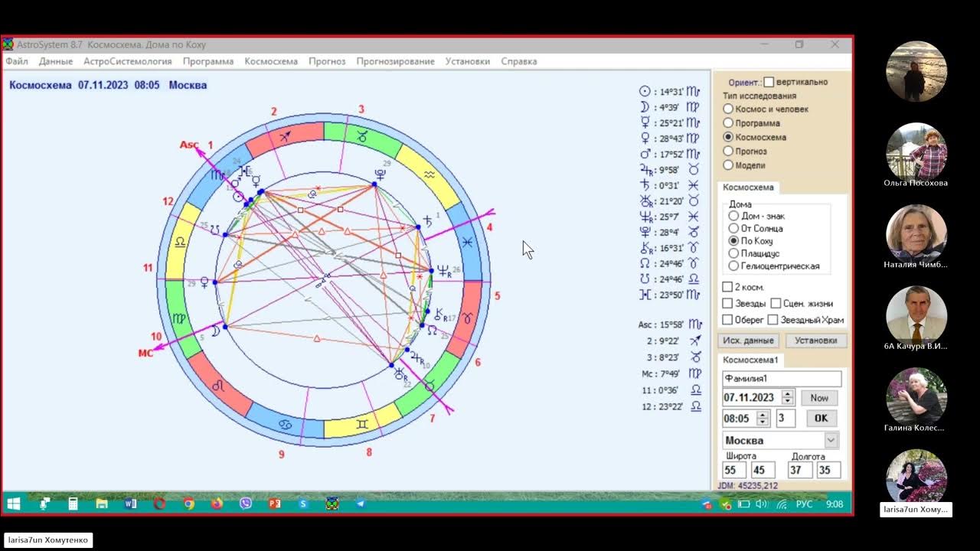Viewport: 980px width, 551px height.
Task: Switch to PowerPoint in the taskbar
Action: pos(275,504)
